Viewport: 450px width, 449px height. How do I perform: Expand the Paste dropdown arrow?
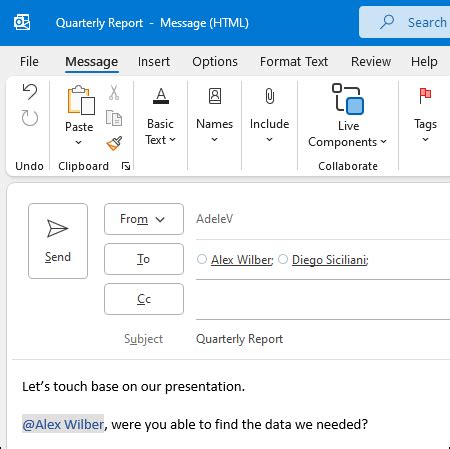tap(78, 142)
